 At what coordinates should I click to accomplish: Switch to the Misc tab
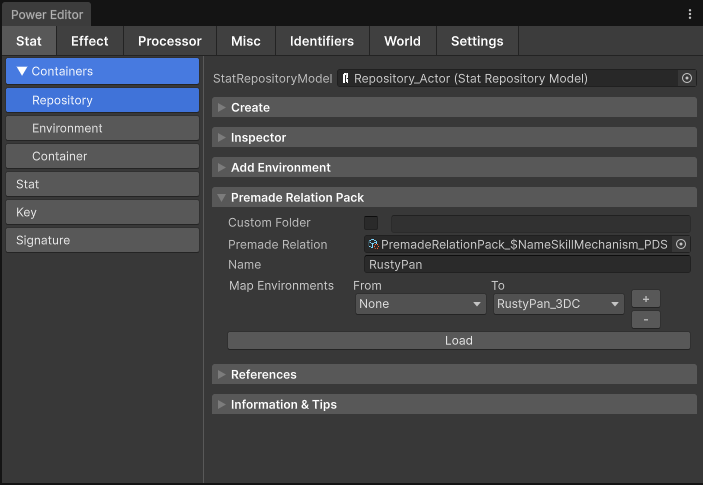click(246, 41)
